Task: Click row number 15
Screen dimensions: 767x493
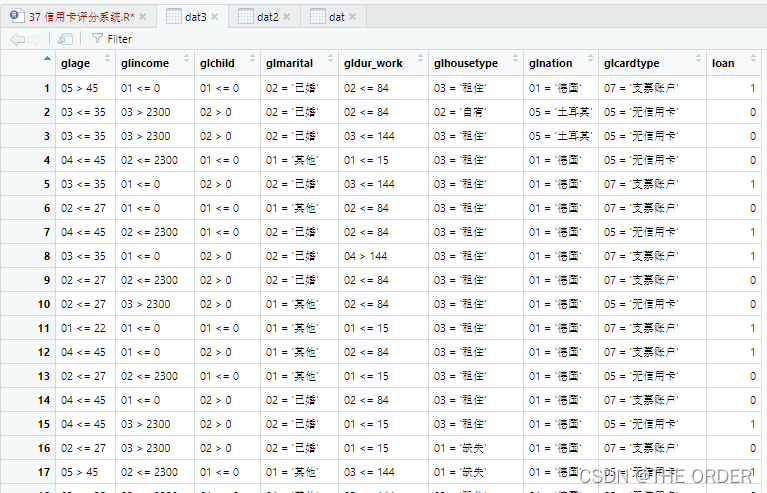Action: [44, 424]
